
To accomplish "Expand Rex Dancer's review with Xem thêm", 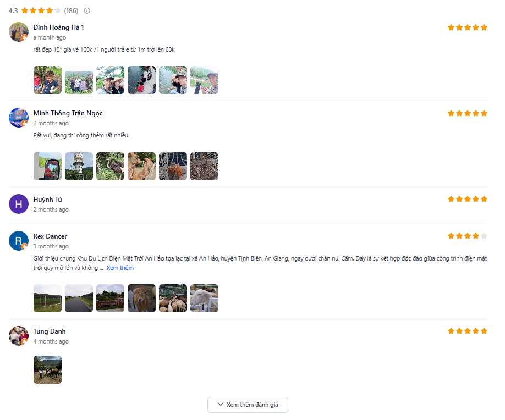I will pyautogui.click(x=120, y=268).
